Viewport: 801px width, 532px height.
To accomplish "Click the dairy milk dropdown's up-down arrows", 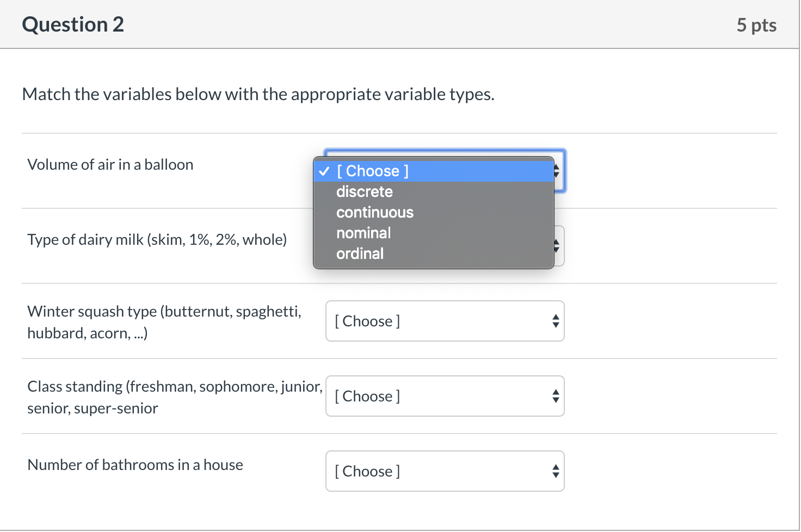I will (557, 246).
